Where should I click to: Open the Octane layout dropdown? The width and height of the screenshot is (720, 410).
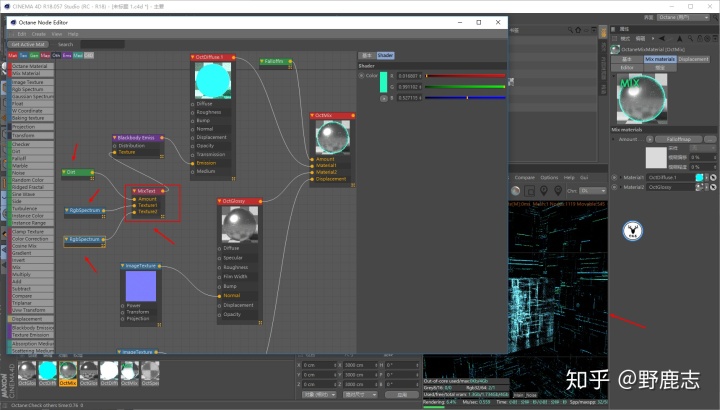coord(684,17)
